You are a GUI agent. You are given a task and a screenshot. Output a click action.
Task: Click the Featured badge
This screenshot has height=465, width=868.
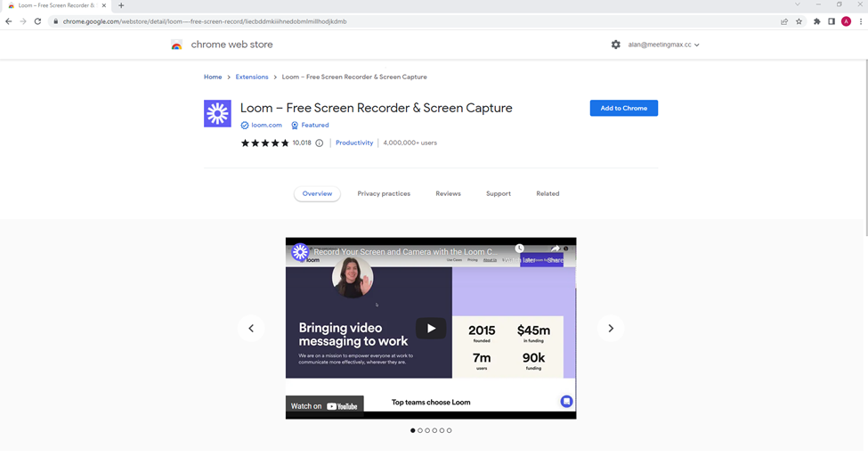[310, 126]
